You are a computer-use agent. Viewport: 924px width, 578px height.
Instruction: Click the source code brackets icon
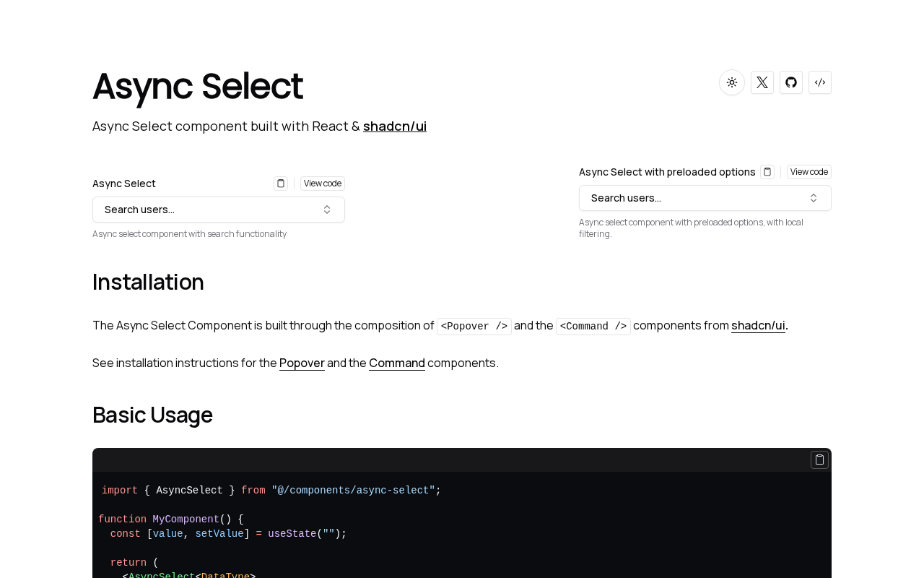click(x=820, y=82)
